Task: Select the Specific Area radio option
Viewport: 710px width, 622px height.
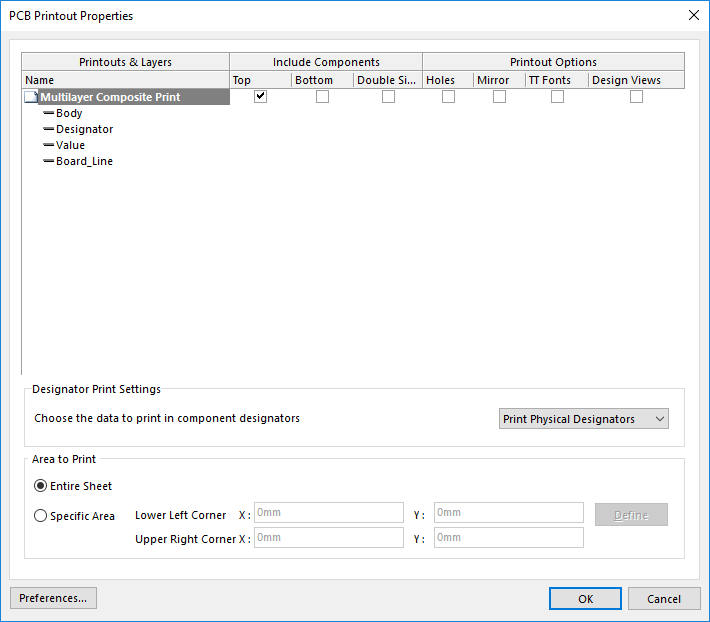Action: coord(41,516)
